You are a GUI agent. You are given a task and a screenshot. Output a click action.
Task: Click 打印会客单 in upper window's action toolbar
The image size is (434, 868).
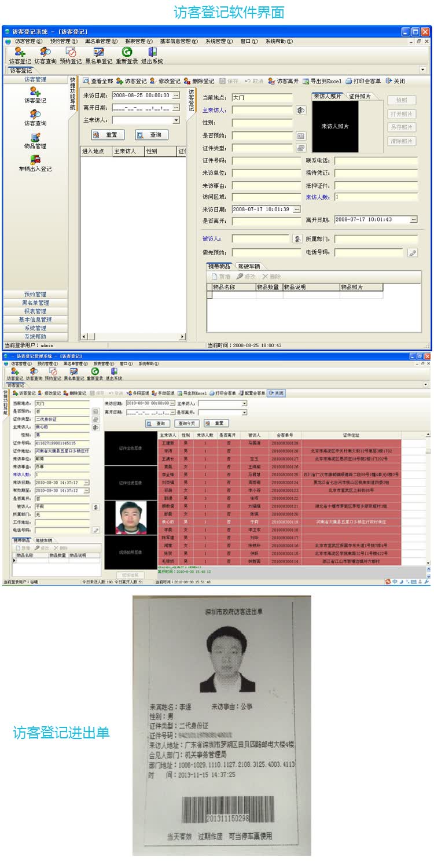coord(364,82)
